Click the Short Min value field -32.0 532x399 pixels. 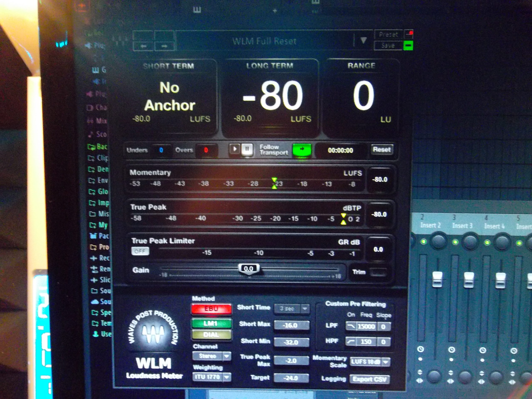[x=292, y=342]
